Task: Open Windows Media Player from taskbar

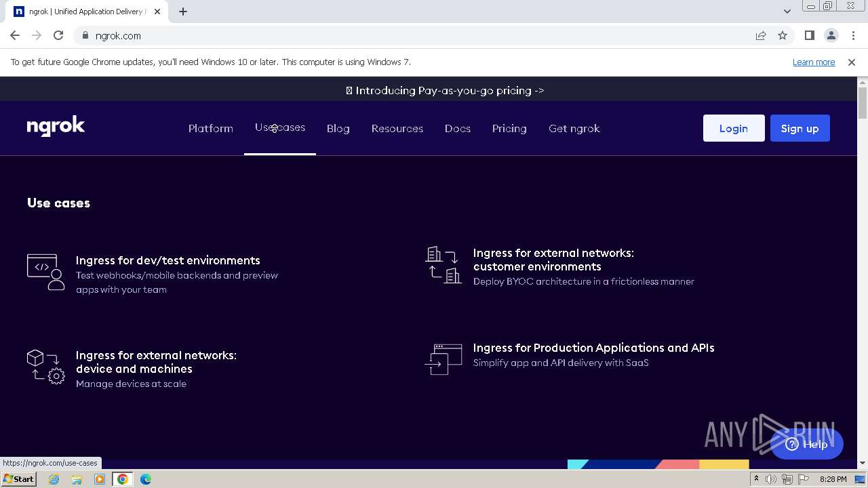Action: 100,479
